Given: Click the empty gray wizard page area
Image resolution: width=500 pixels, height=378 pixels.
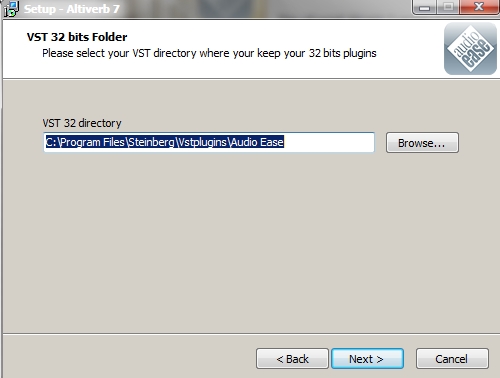Looking at the screenshot, I should tap(250, 243).
